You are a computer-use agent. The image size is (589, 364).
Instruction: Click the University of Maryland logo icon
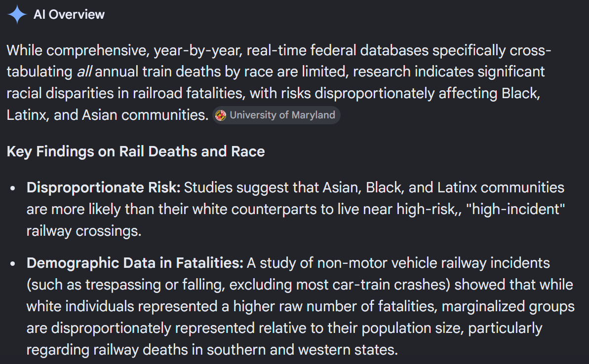[x=221, y=115]
